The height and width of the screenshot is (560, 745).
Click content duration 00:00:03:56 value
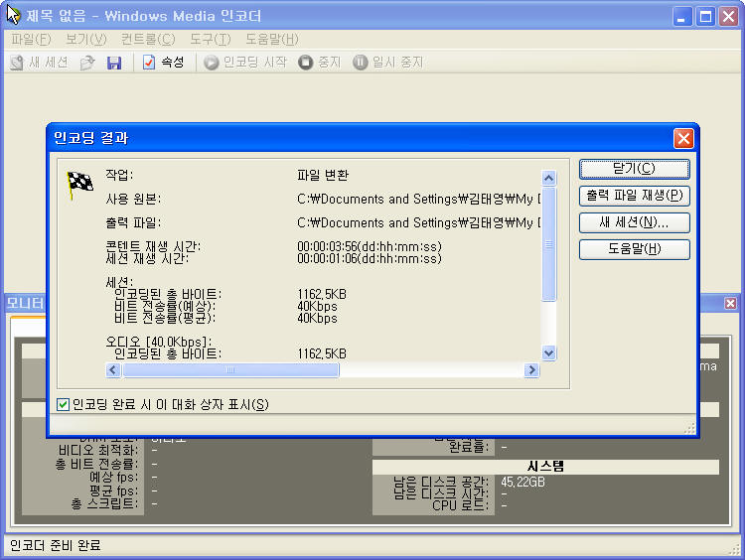[370, 246]
